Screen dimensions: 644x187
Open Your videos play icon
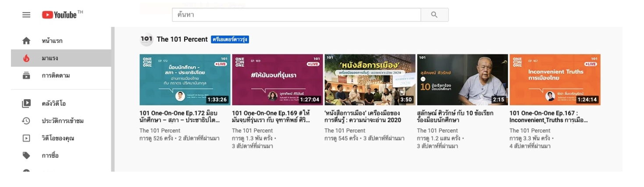(x=26, y=138)
